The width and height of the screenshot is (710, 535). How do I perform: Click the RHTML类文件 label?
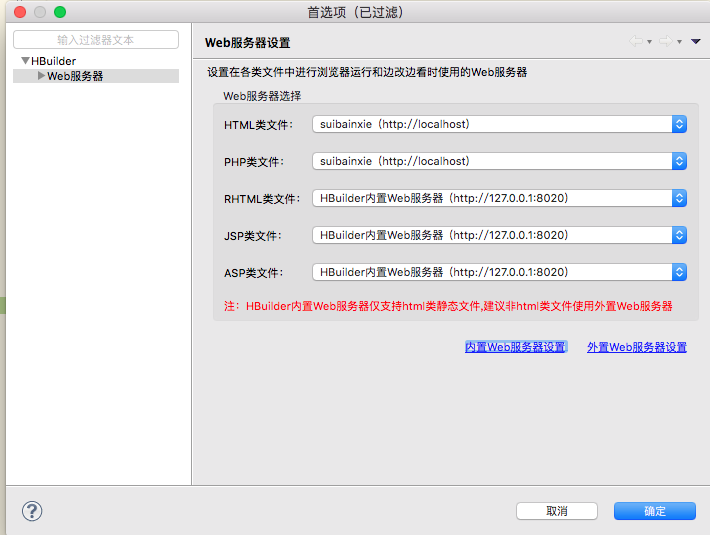pos(262,199)
